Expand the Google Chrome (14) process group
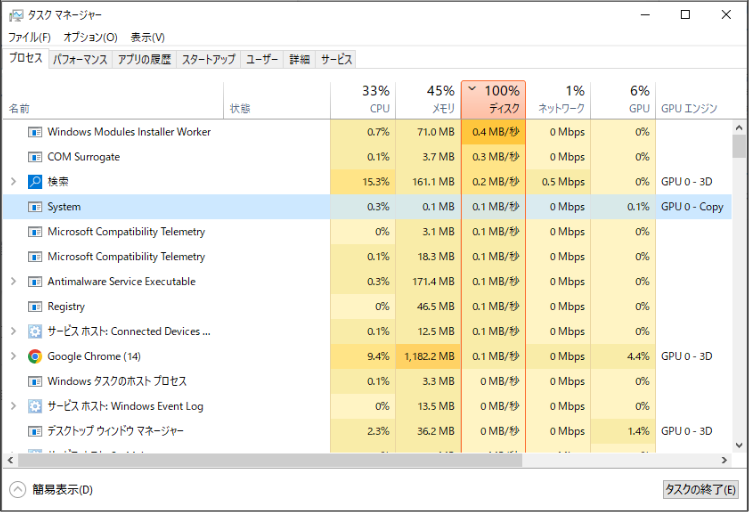This screenshot has height=513, width=750. 13,356
